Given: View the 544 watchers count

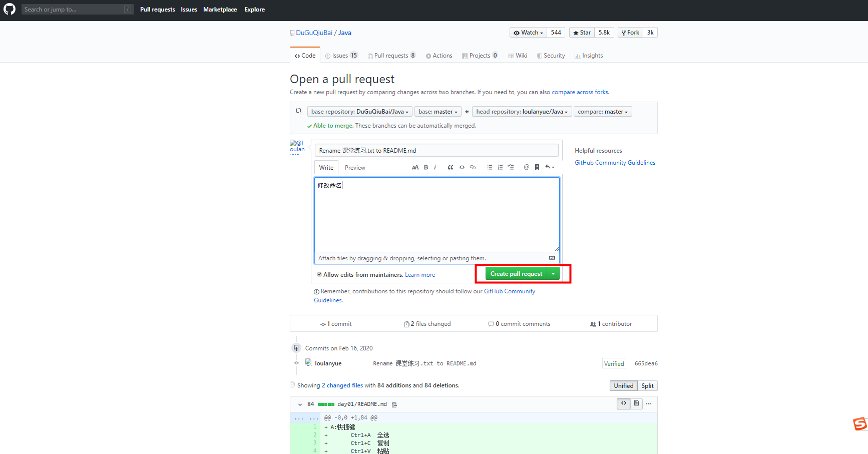Looking at the screenshot, I should coord(556,33).
